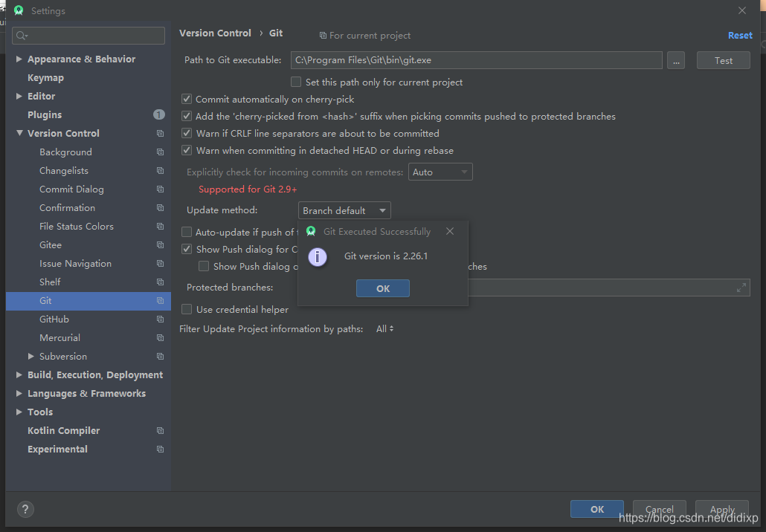Expand the Subversion node

pos(30,357)
